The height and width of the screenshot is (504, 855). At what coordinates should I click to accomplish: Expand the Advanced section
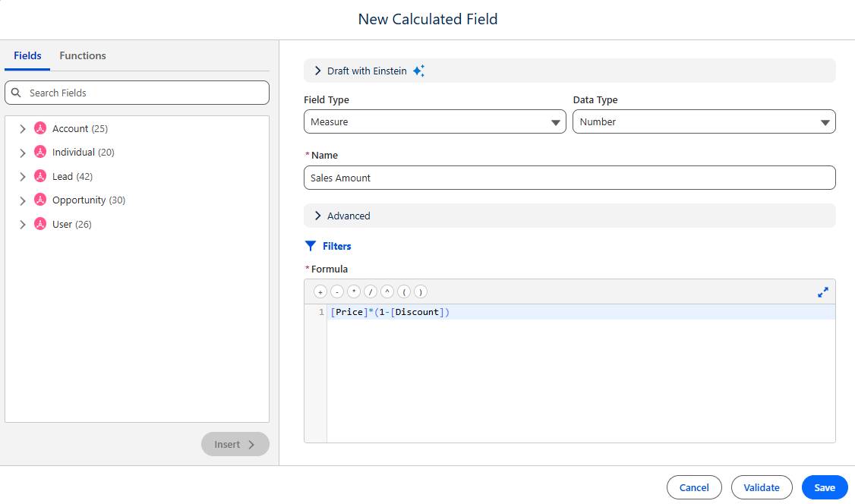[x=318, y=216]
